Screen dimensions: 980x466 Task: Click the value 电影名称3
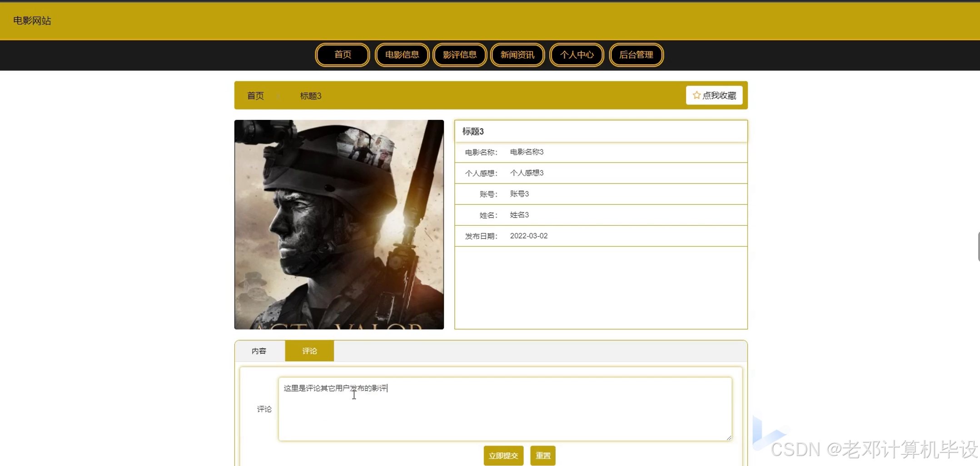click(x=527, y=152)
